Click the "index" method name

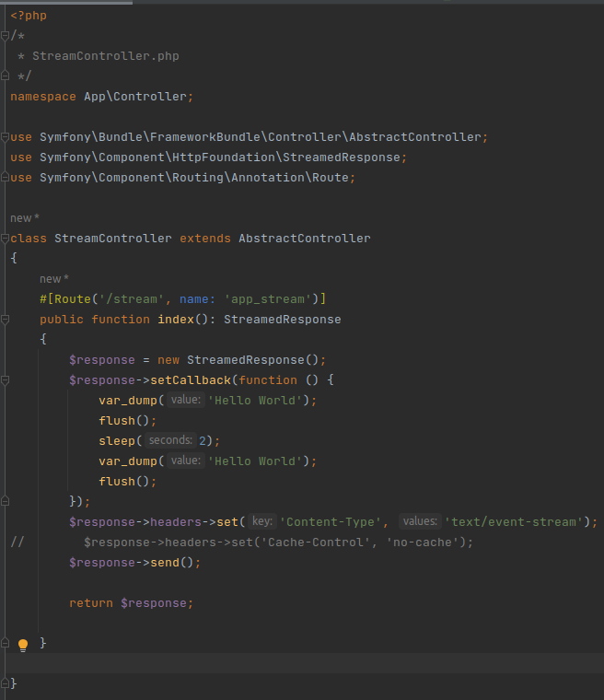tap(176, 320)
